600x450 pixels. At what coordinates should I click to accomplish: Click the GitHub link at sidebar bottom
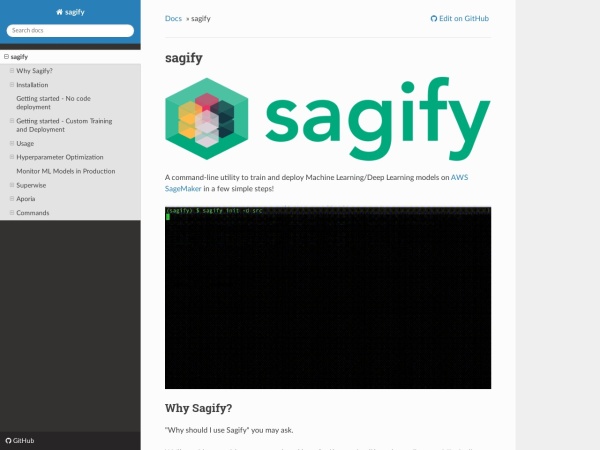20,441
